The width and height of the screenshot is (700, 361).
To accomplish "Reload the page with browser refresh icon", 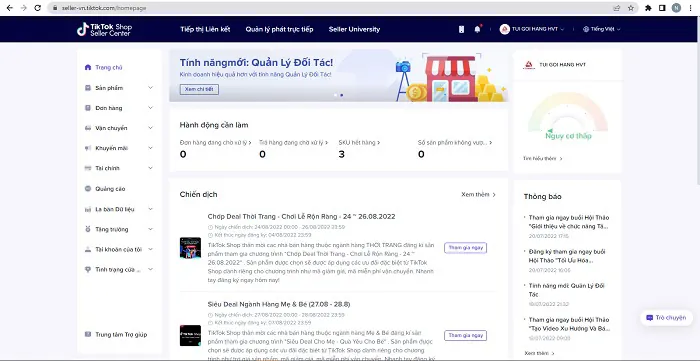I will click(x=38, y=8).
